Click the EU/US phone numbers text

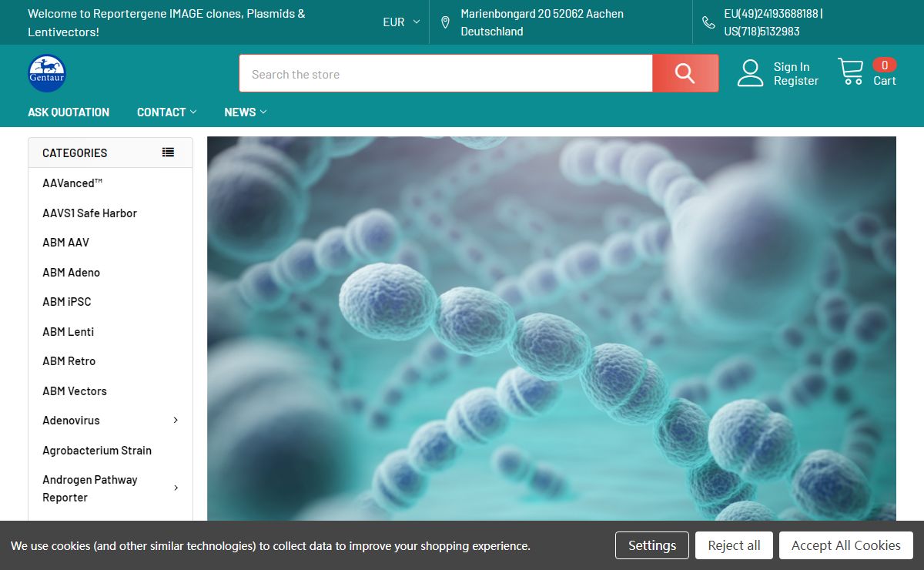(x=774, y=22)
